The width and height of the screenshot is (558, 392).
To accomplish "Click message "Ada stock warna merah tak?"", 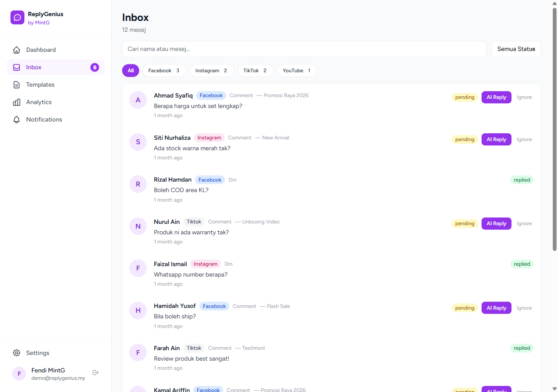I will pos(192,148).
